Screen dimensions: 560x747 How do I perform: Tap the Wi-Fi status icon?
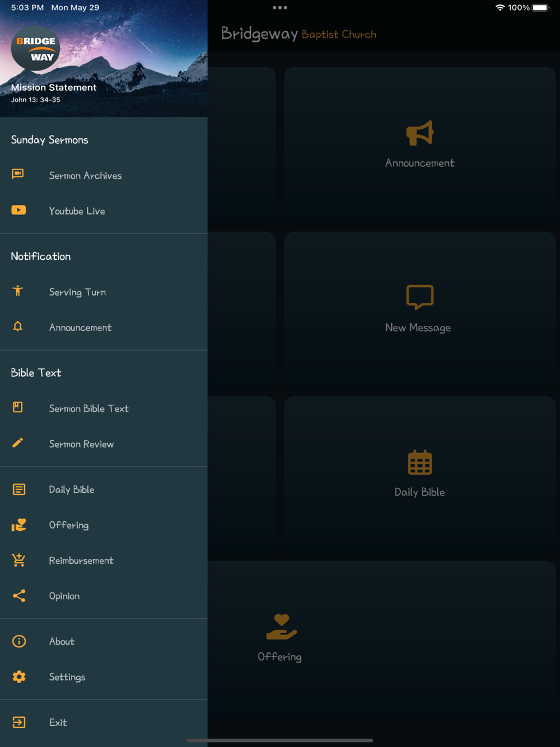pos(500,7)
